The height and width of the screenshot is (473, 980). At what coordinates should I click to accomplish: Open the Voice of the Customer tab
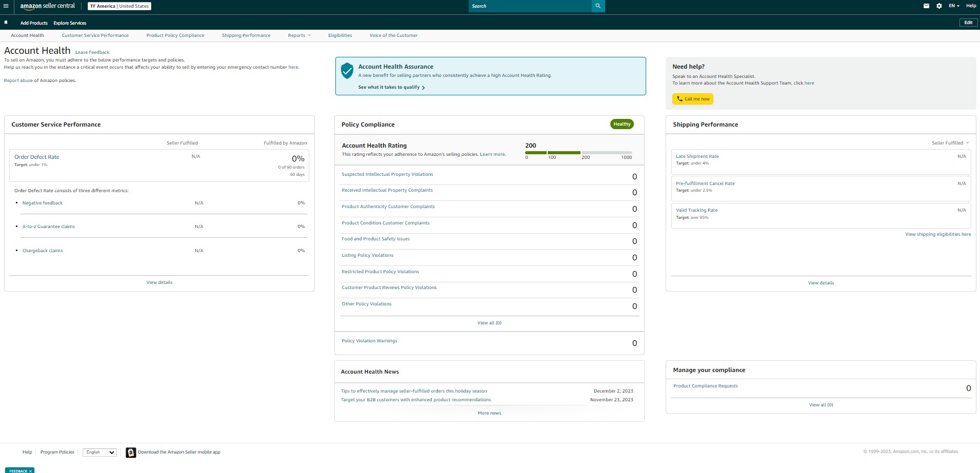click(393, 35)
